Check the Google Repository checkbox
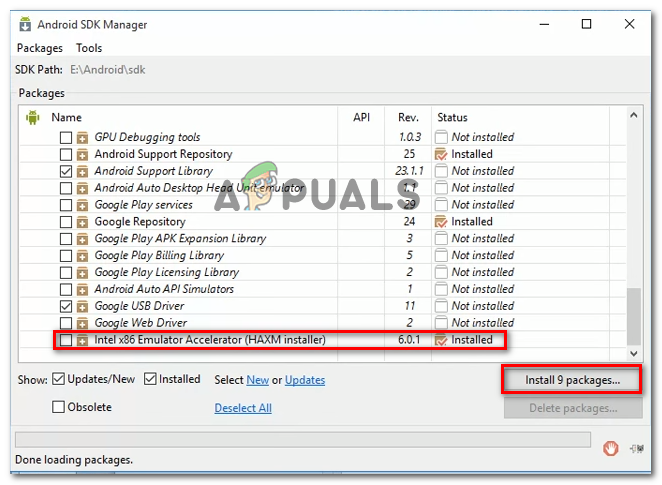 66,222
